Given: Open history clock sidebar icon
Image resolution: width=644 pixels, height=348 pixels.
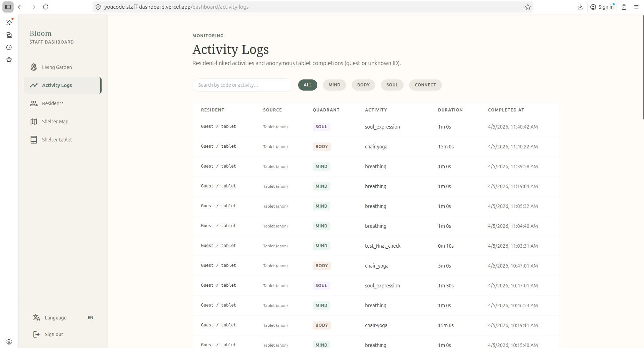Looking at the screenshot, I should (x=9, y=47).
